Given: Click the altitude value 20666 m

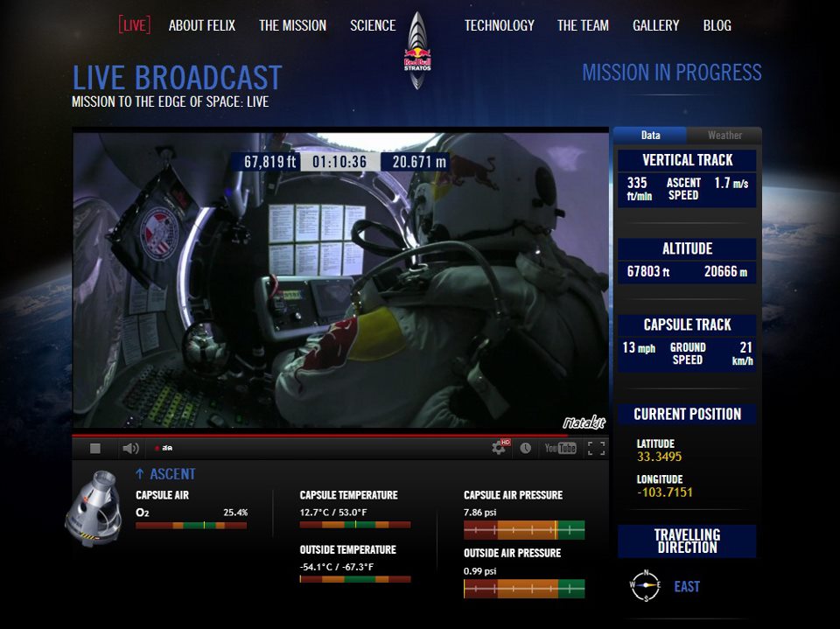Looking at the screenshot, I should pos(725,272).
